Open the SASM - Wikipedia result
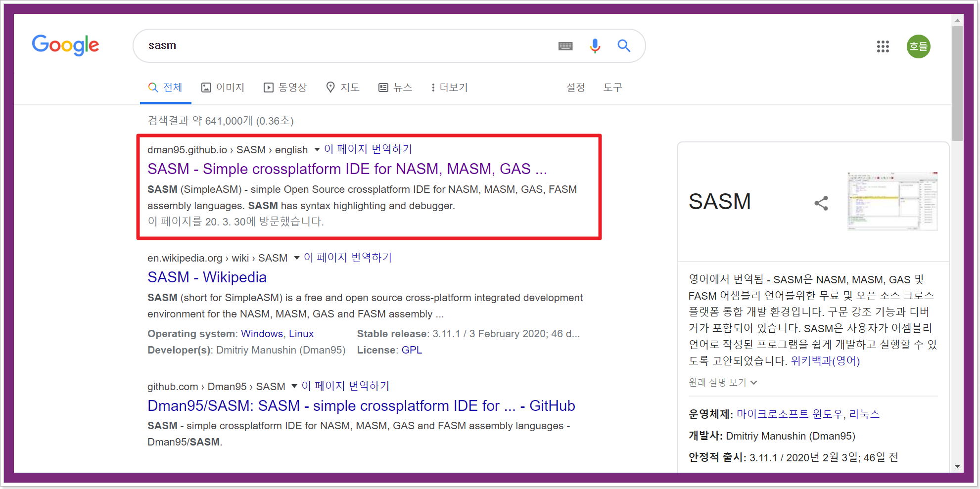The image size is (980, 489). coord(207,277)
